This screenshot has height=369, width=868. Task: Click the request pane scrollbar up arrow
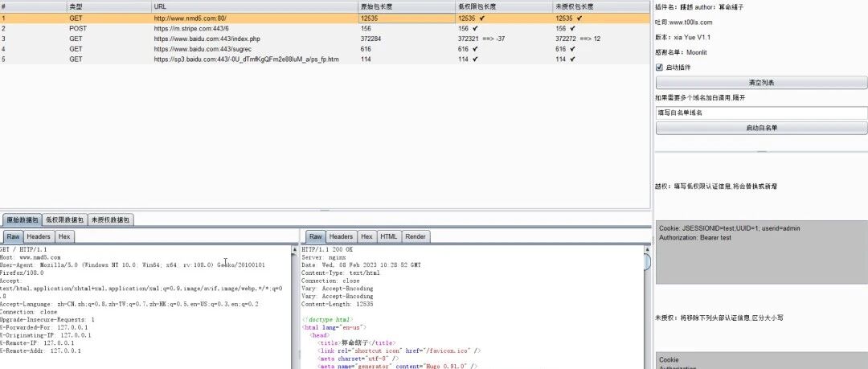(294, 250)
